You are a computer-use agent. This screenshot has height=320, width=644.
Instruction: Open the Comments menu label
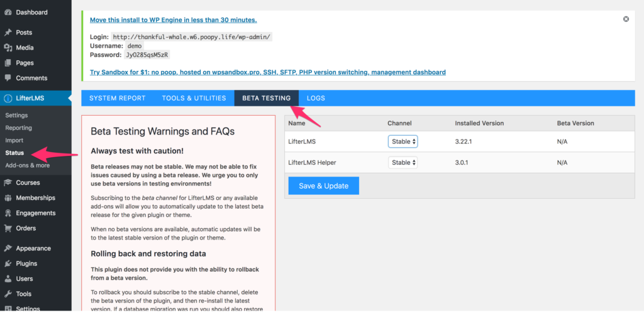coord(31,78)
